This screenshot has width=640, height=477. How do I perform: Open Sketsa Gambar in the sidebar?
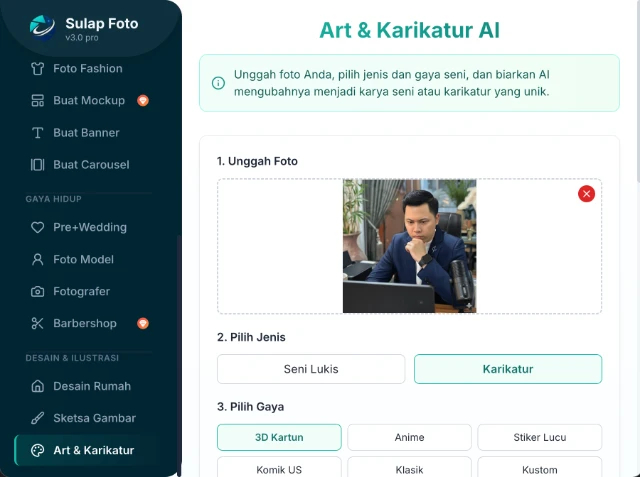94,419
